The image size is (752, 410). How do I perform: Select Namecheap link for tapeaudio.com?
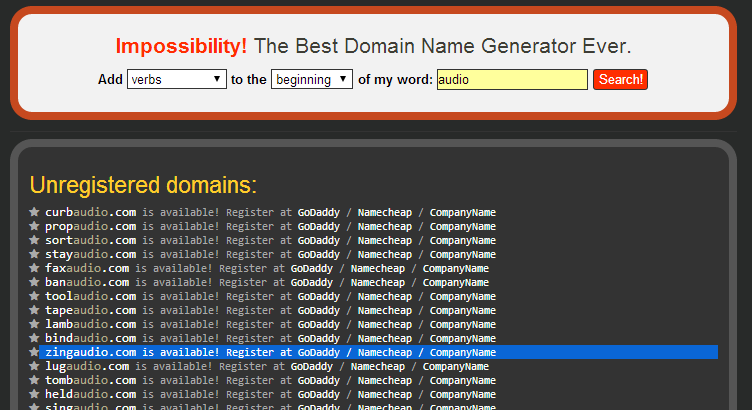(x=385, y=310)
